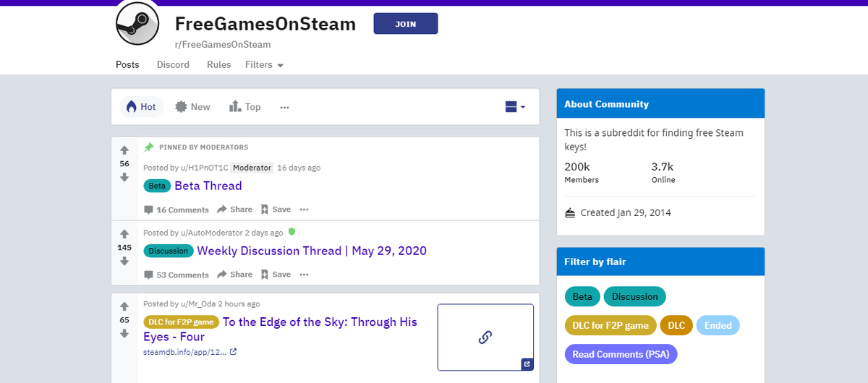Filter by DLC for F2P game flair in sidebar
The image size is (868, 383).
[x=610, y=325]
